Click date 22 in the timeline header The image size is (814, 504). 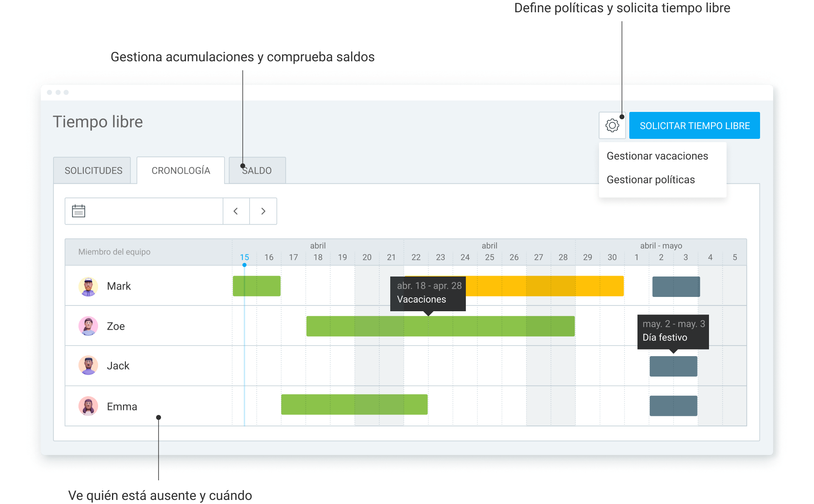(416, 257)
